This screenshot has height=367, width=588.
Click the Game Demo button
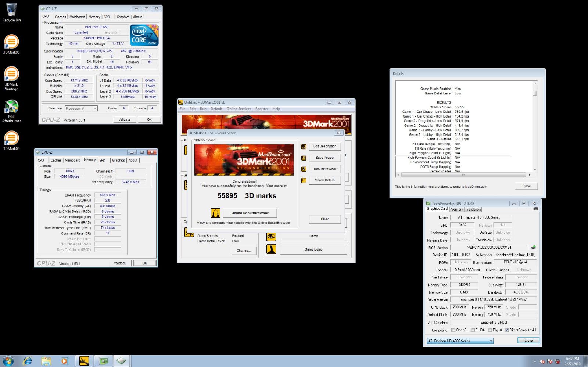tap(313, 249)
